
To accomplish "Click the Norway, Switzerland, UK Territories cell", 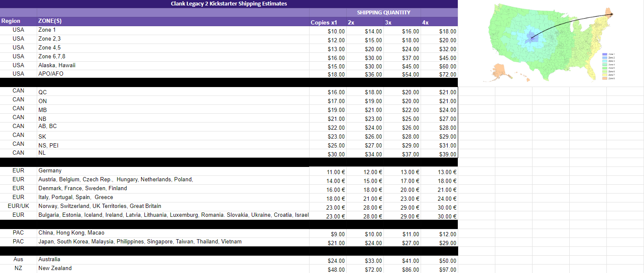I will pos(173,206).
